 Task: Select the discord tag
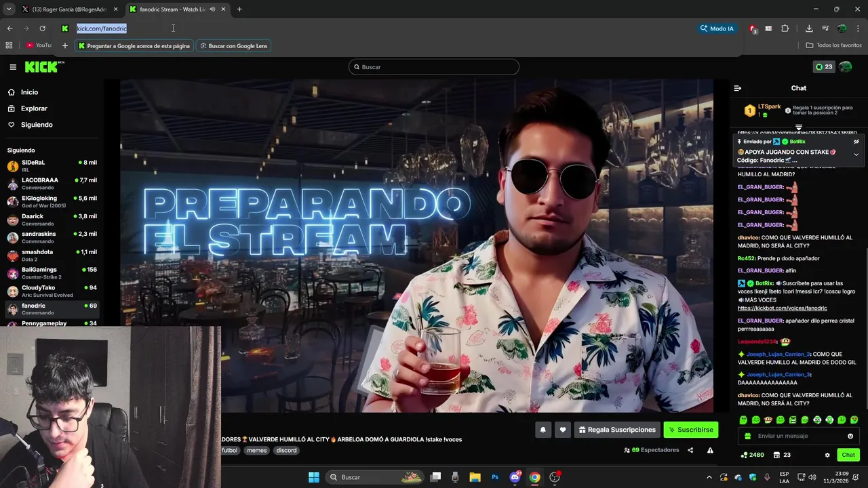click(286, 450)
